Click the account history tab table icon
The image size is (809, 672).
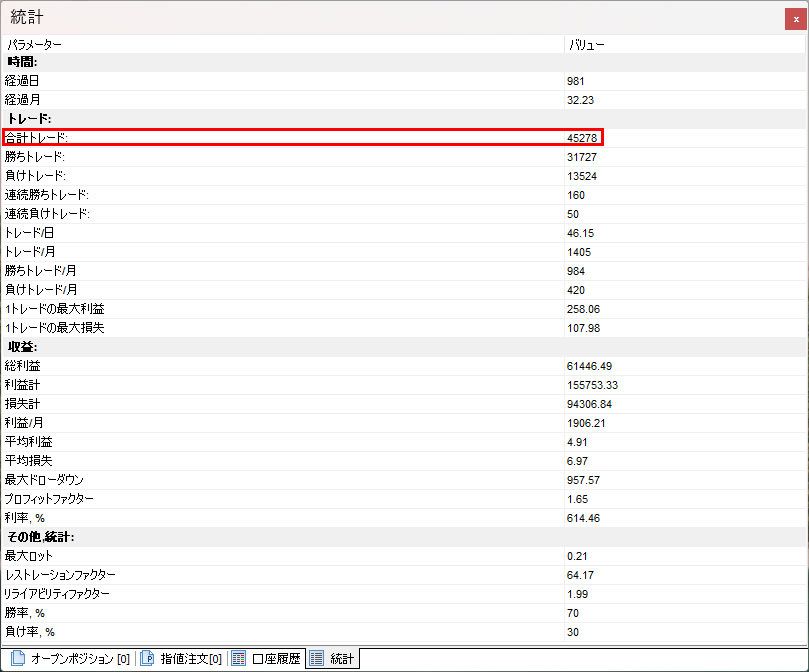[238, 658]
